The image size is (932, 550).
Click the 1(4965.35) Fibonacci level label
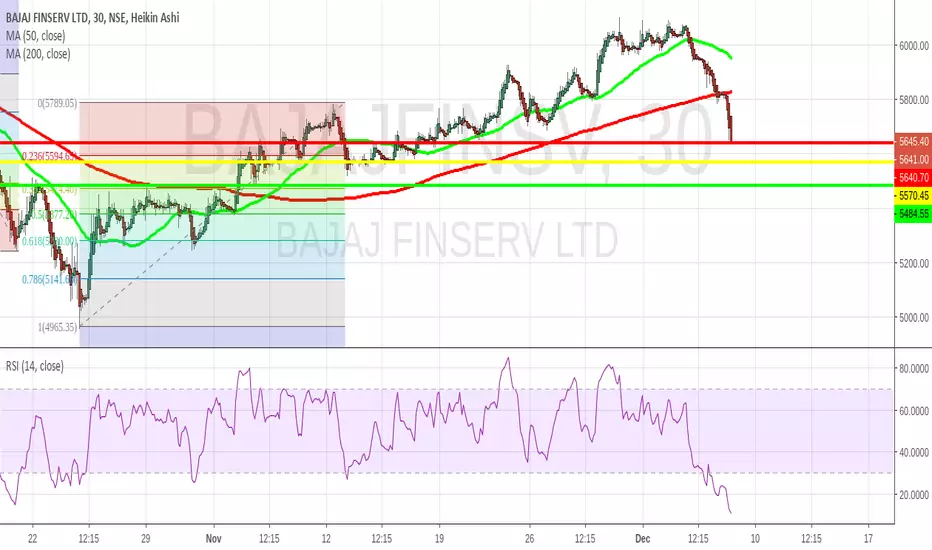tap(58, 327)
